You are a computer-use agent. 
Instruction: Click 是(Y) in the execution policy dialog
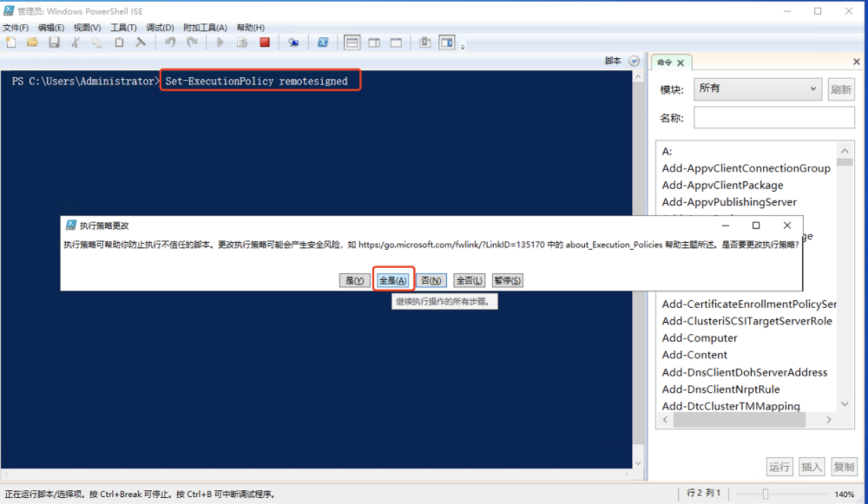coord(354,280)
